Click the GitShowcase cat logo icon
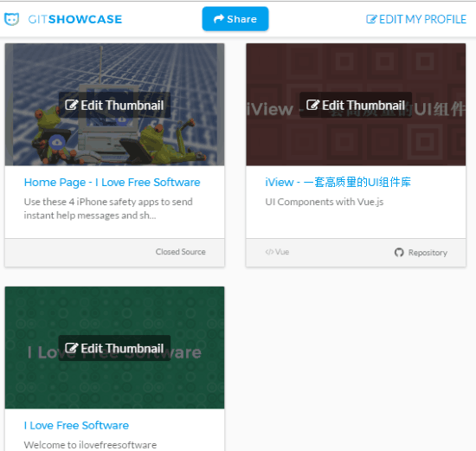Viewport: 476px width, 451px height. click(x=12, y=19)
